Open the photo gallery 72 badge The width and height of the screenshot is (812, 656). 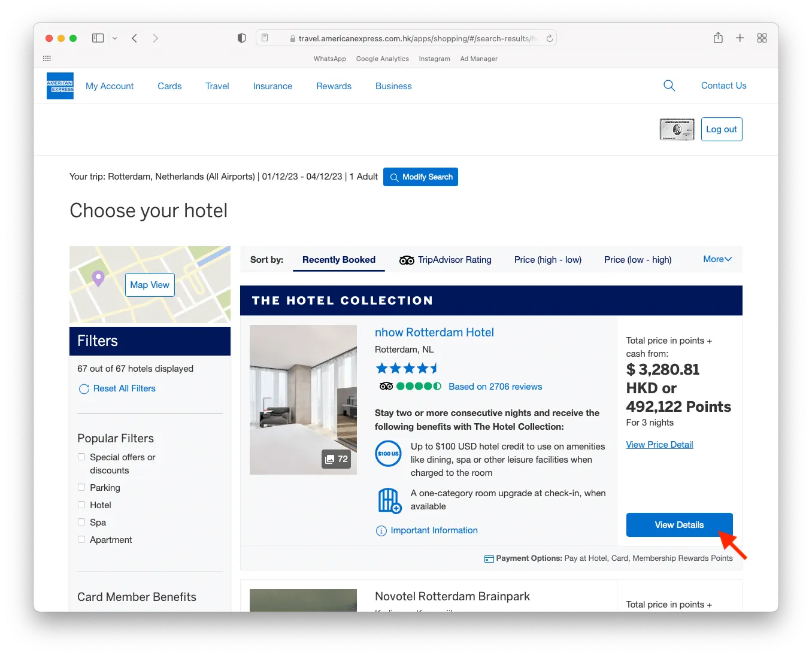(336, 459)
